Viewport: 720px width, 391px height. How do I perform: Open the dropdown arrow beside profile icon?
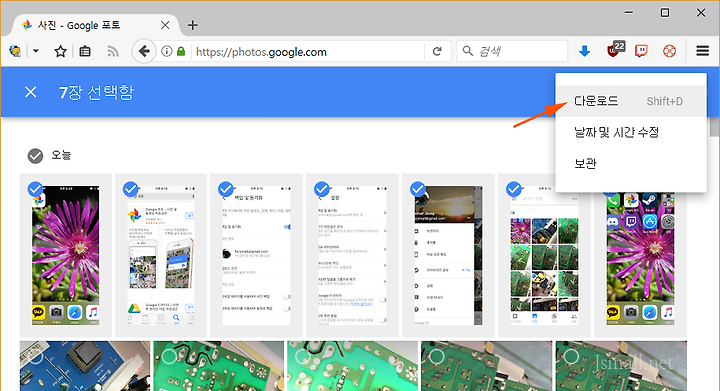[36, 51]
